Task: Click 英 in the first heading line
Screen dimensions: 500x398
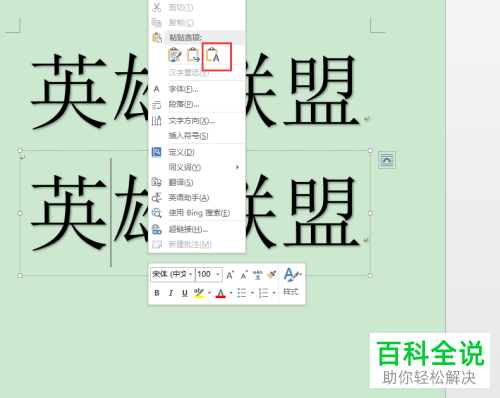Action: (x=69, y=91)
